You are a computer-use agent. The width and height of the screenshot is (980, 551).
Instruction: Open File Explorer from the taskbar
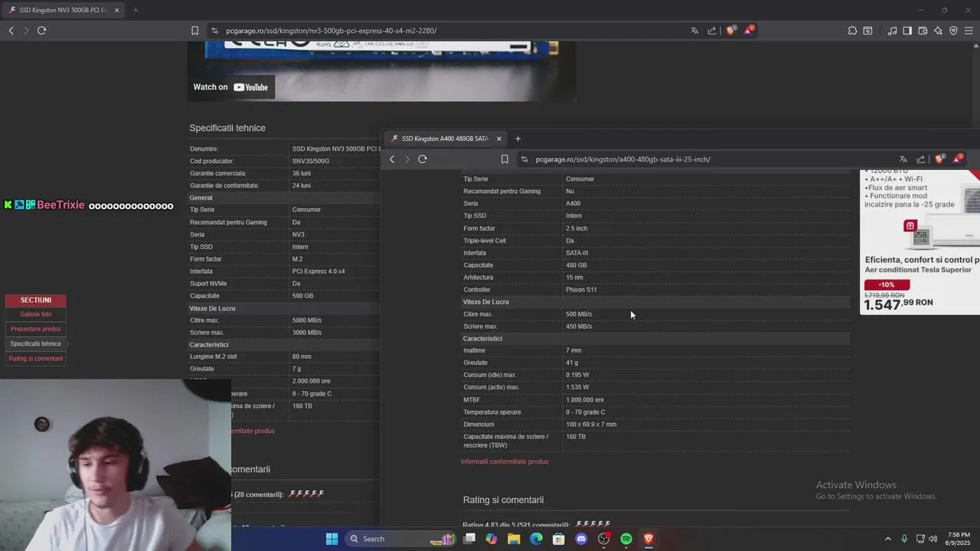pos(514,539)
